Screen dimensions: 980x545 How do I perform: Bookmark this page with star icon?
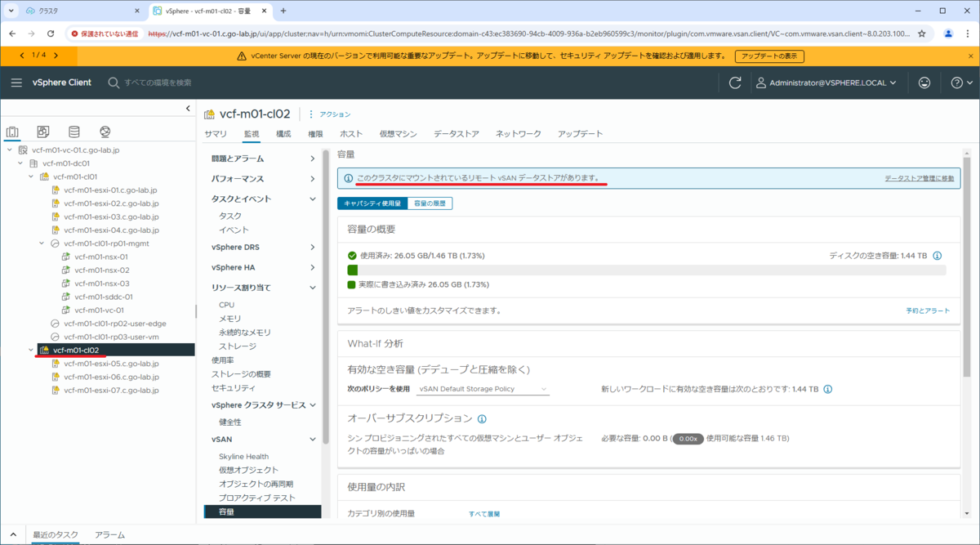(x=922, y=34)
